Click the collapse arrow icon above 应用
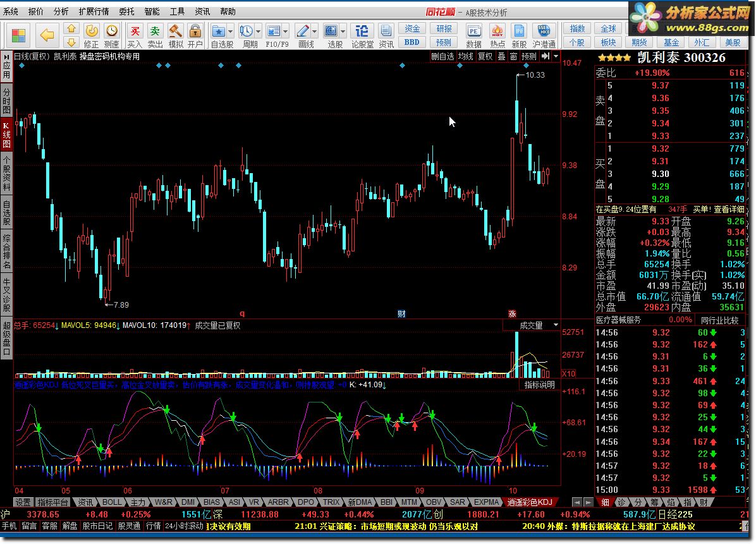 pos(7,56)
